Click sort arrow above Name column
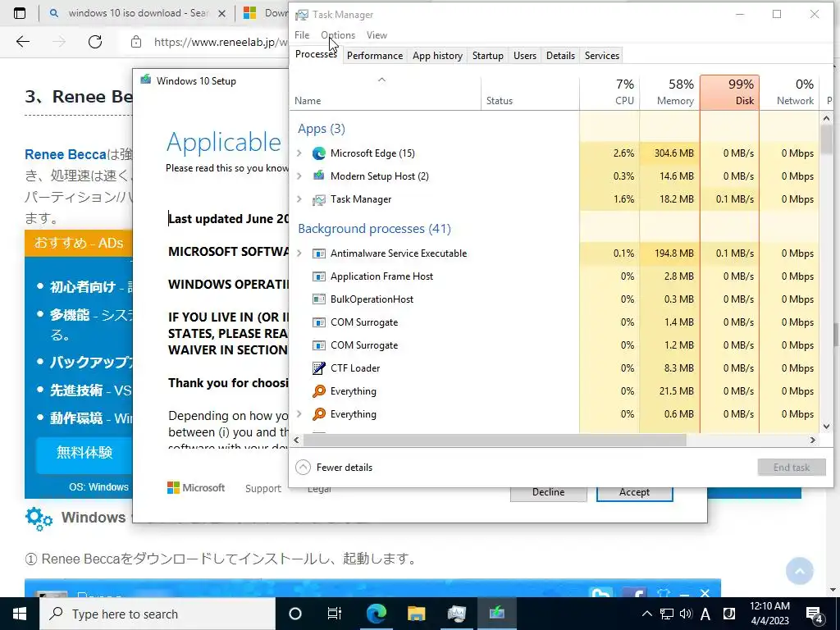Screen dimensions: 840x630 coord(381,80)
